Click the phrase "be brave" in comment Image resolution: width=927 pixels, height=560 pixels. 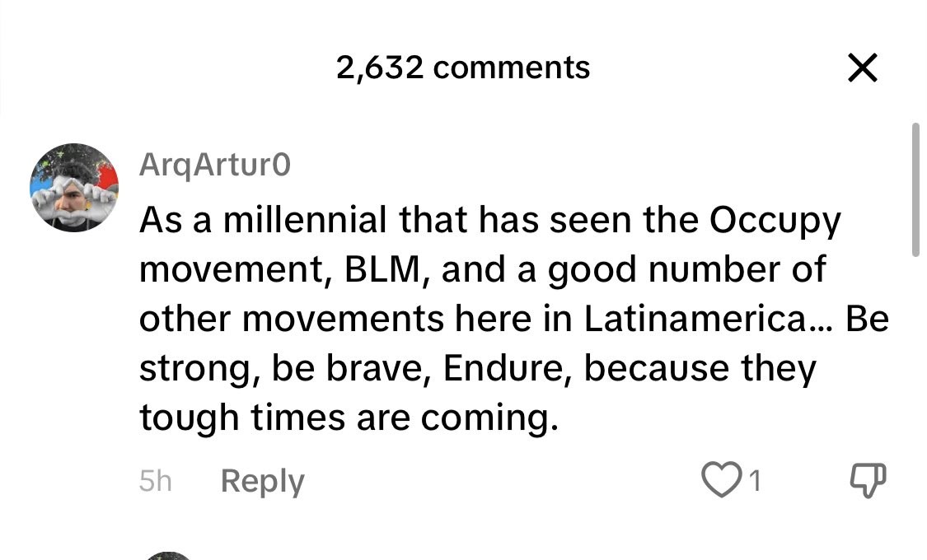(x=349, y=369)
